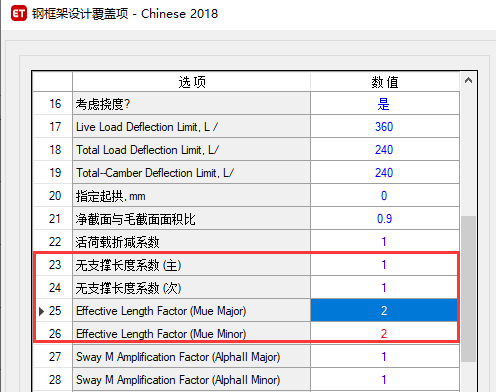Select 活荷载折减系数 value cell
Screen dimensions: 496x392
[x=385, y=242]
